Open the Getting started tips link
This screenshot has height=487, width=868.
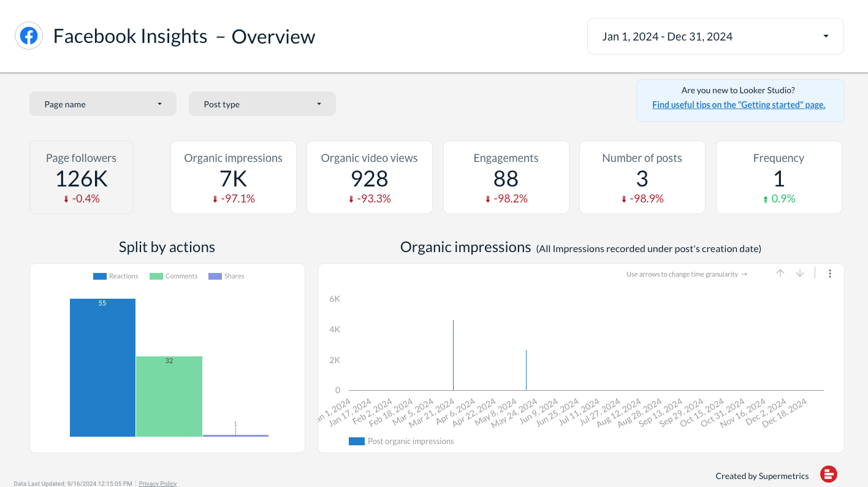click(x=739, y=105)
